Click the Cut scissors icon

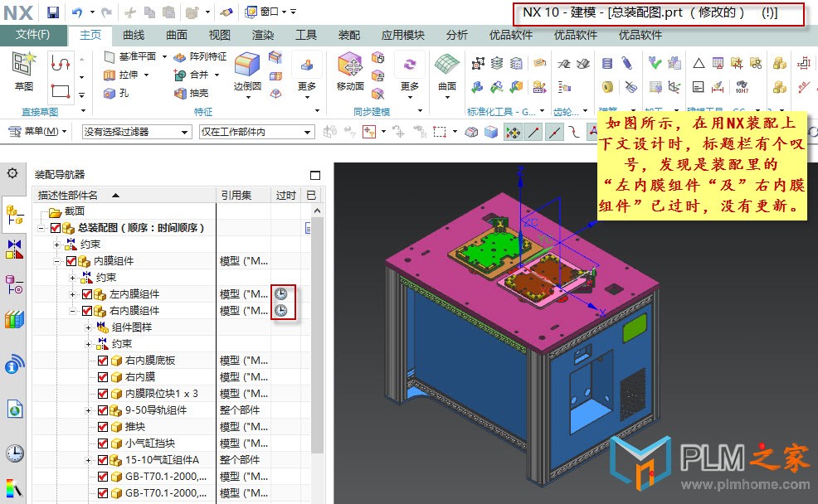130,12
